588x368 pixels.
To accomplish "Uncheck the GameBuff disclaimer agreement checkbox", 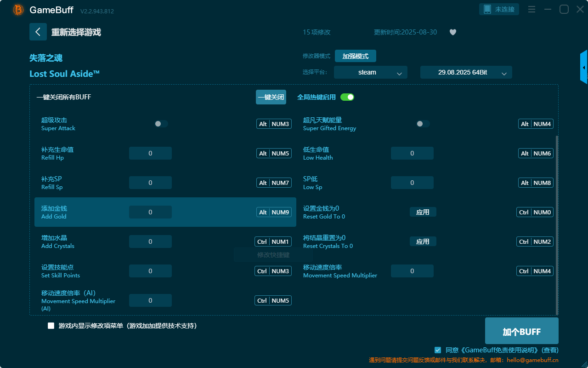I will (x=438, y=350).
